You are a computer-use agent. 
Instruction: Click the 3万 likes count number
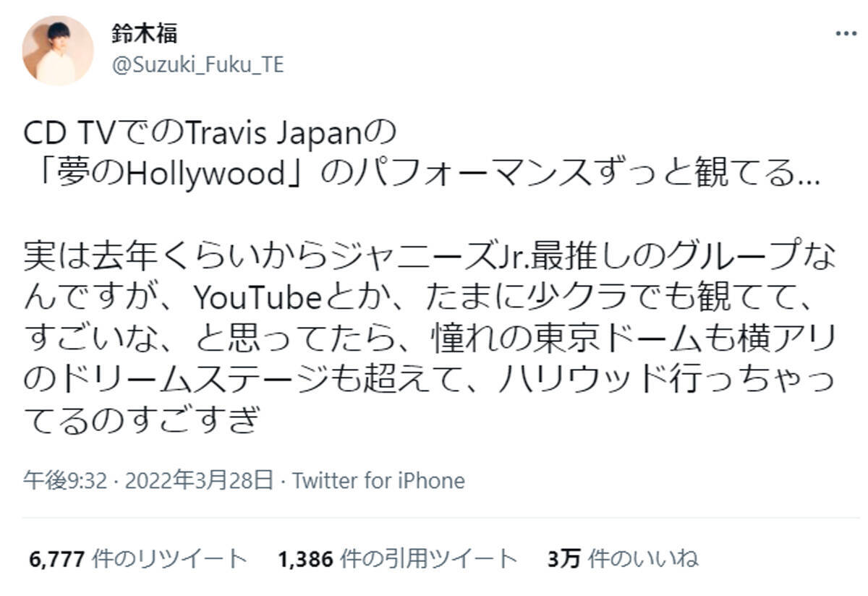pyautogui.click(x=565, y=559)
